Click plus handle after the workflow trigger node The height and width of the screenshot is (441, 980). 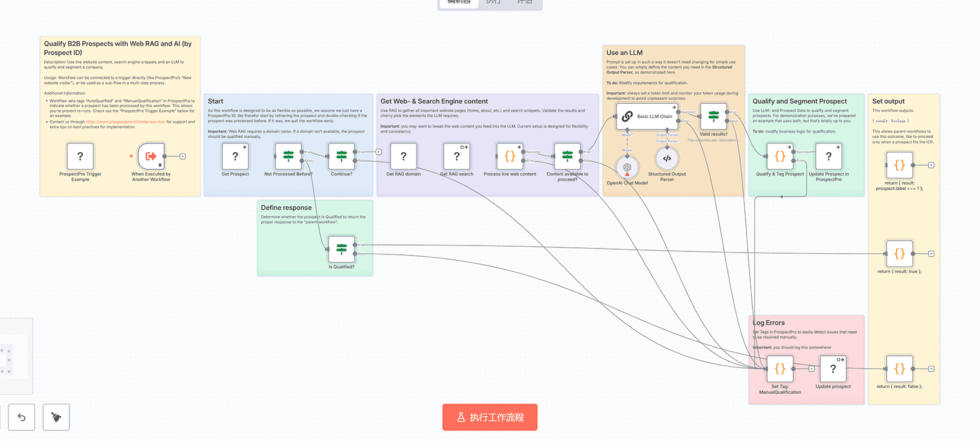[x=183, y=156]
